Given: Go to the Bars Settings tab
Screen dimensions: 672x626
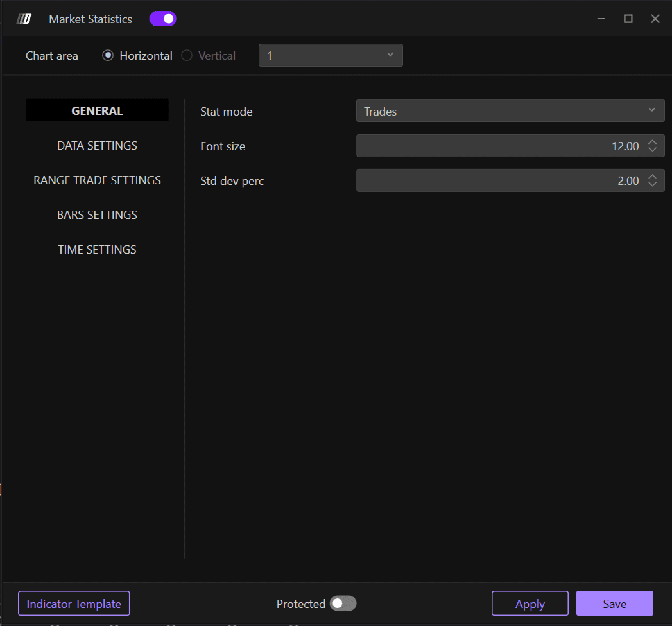Looking at the screenshot, I should pyautogui.click(x=97, y=215).
